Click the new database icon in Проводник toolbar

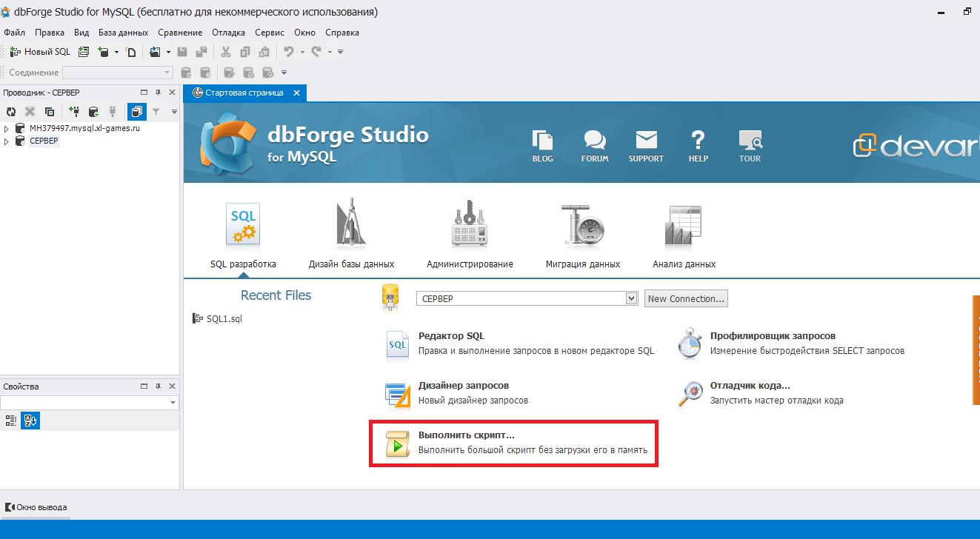pos(93,112)
